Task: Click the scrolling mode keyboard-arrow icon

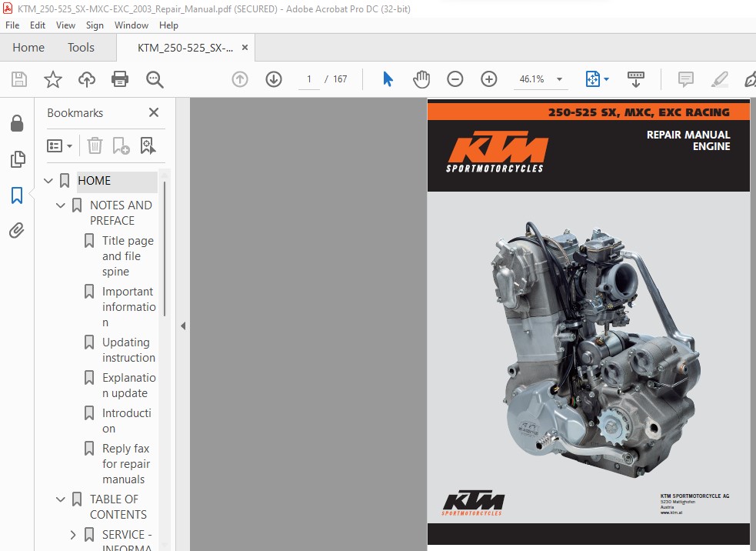Action: [x=636, y=79]
